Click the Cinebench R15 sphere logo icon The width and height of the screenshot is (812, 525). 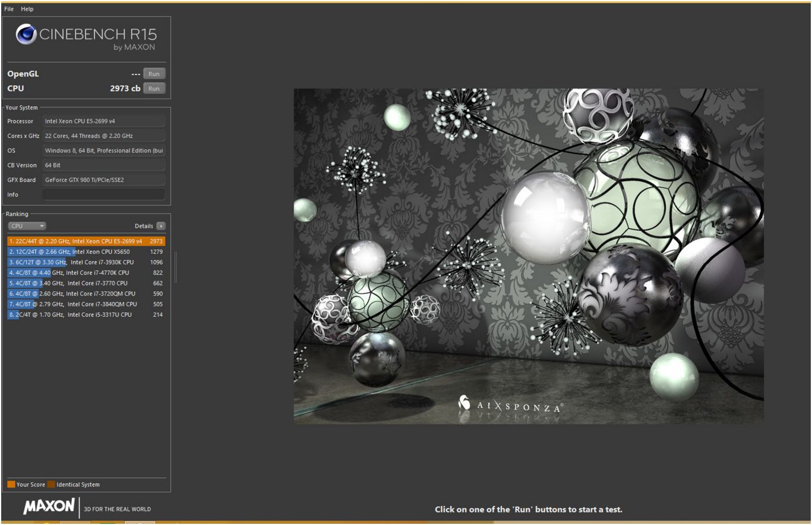[x=27, y=34]
